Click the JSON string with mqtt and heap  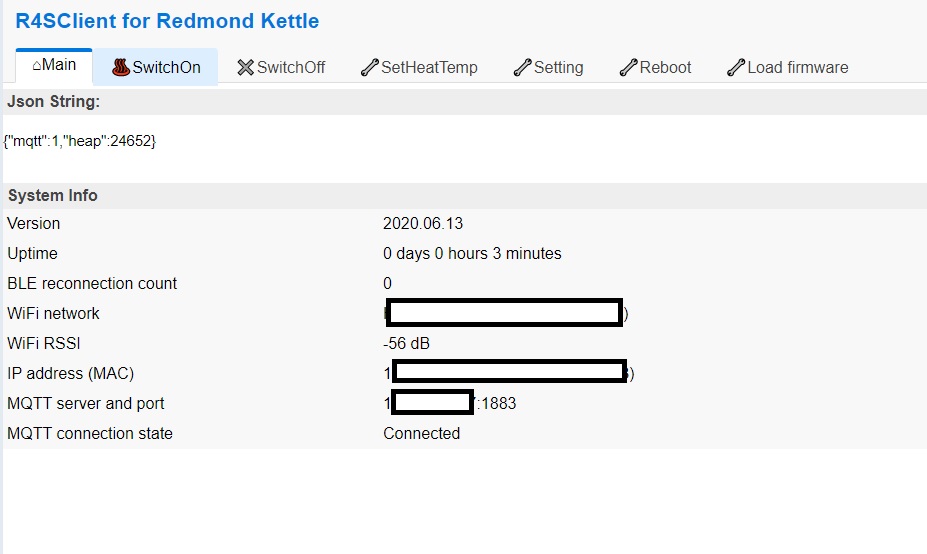(80, 141)
